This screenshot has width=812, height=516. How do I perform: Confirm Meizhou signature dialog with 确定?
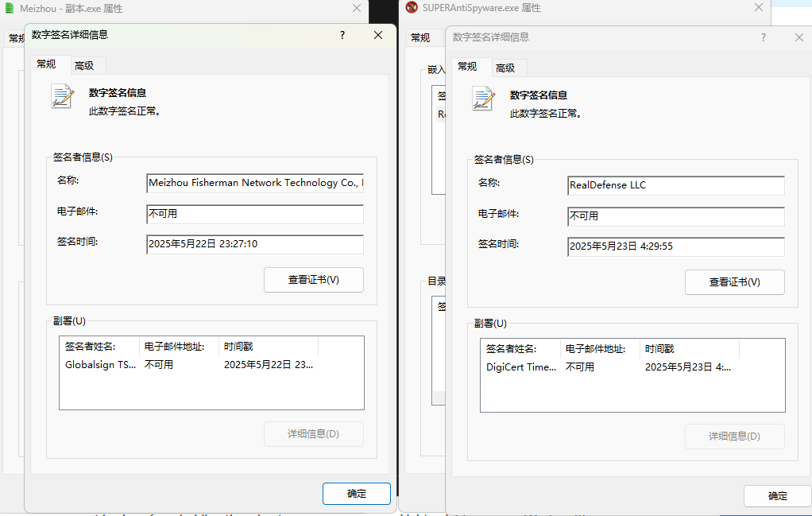coord(357,494)
